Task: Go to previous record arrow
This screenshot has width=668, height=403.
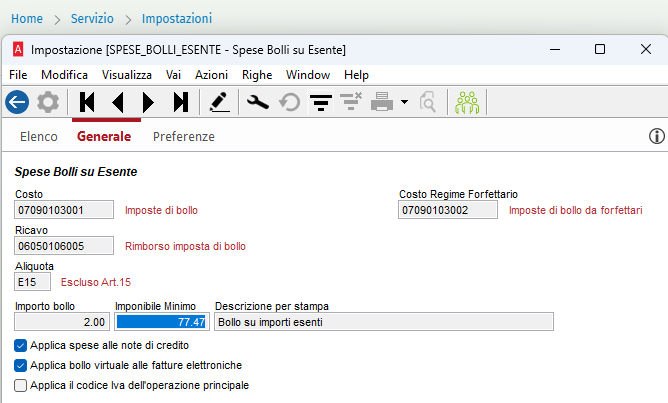Action: (118, 102)
